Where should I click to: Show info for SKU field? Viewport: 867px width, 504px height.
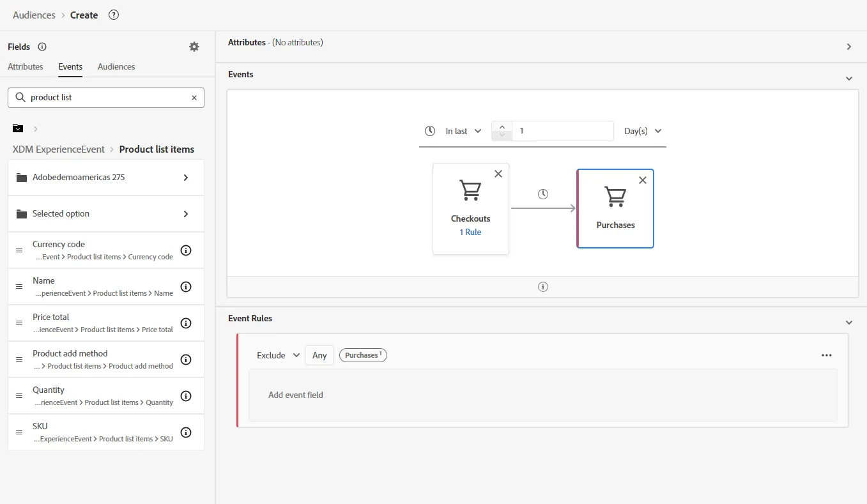[186, 432]
